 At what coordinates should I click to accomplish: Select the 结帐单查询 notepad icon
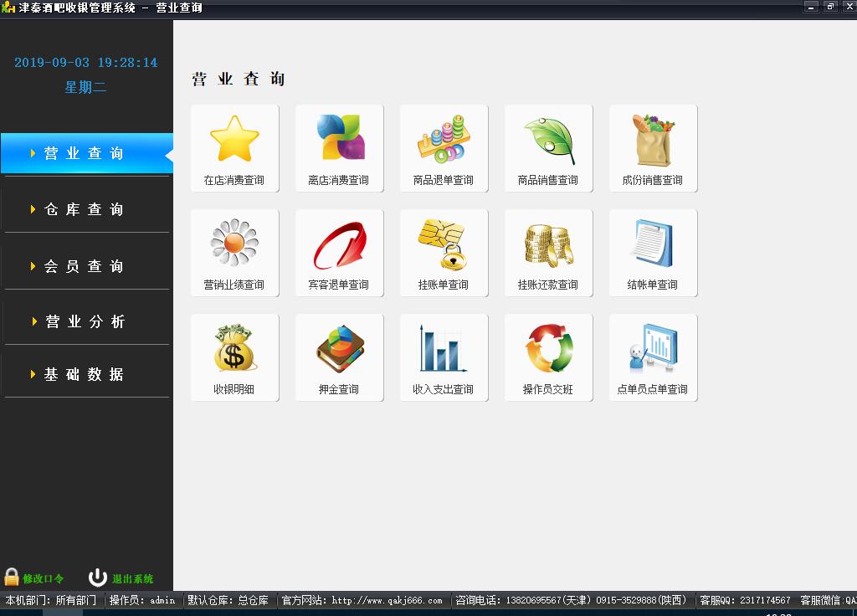pyautogui.click(x=653, y=244)
